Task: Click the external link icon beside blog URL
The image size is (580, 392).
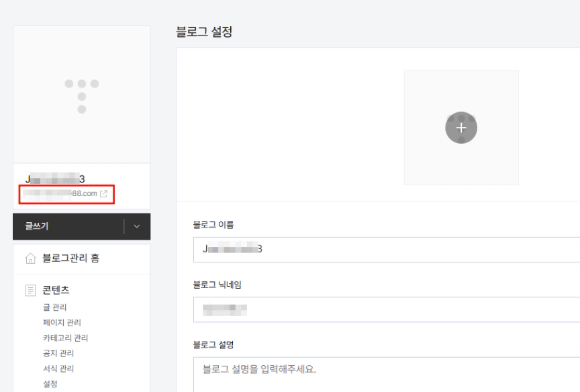Action: coord(104,194)
